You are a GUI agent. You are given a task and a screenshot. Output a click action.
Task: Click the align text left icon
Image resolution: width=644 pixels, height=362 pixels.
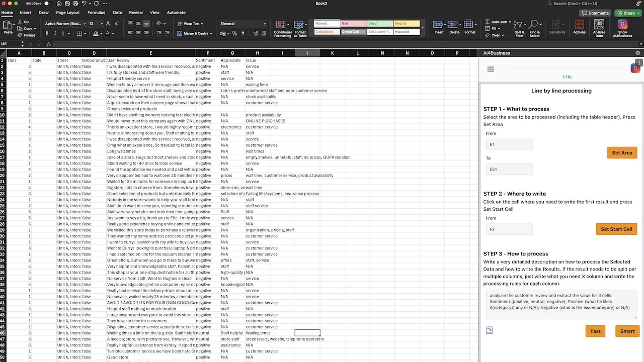tap(130, 34)
